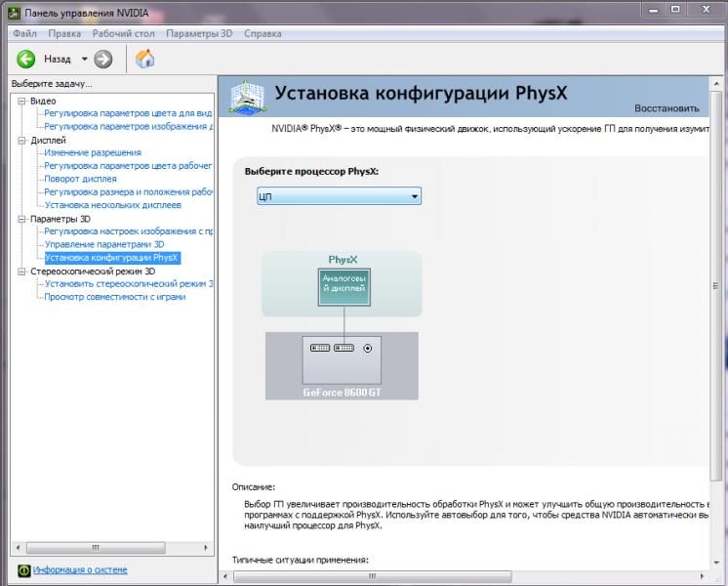Screen dimensions: 728x586
Task: Open the Home page icon
Action: [144, 59]
